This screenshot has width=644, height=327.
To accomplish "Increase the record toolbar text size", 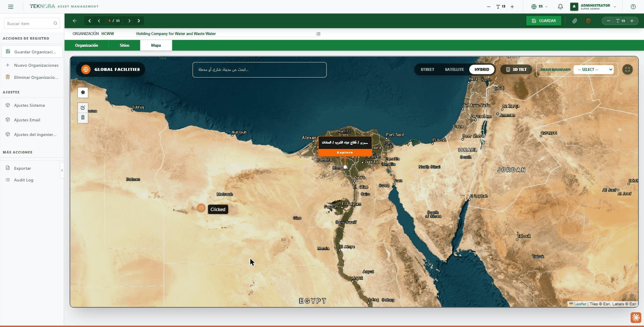I will click(632, 21).
